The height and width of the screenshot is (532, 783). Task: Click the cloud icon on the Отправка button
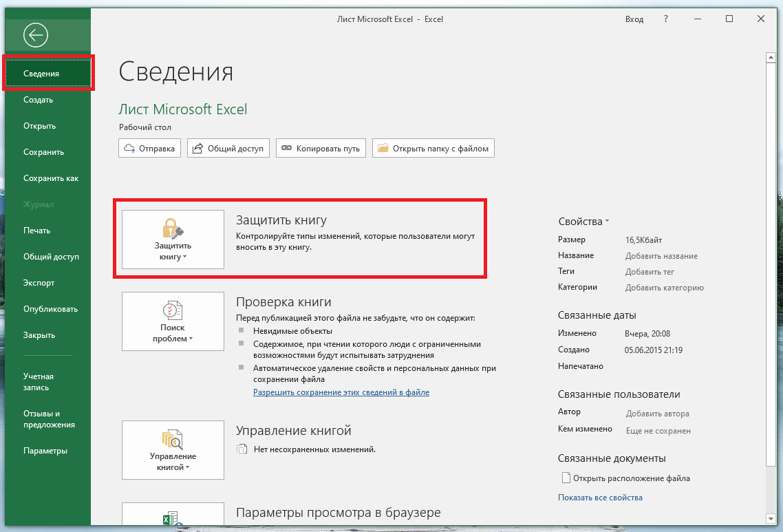[x=130, y=149]
